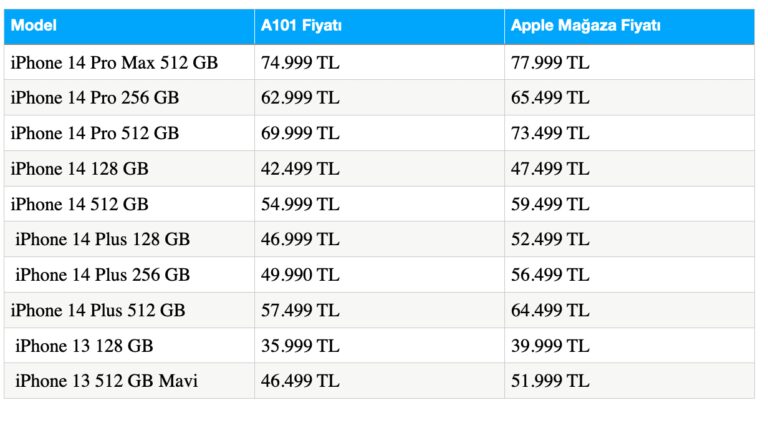
Task: Click the 64.499 TL Apple store price
Action: [550, 311]
